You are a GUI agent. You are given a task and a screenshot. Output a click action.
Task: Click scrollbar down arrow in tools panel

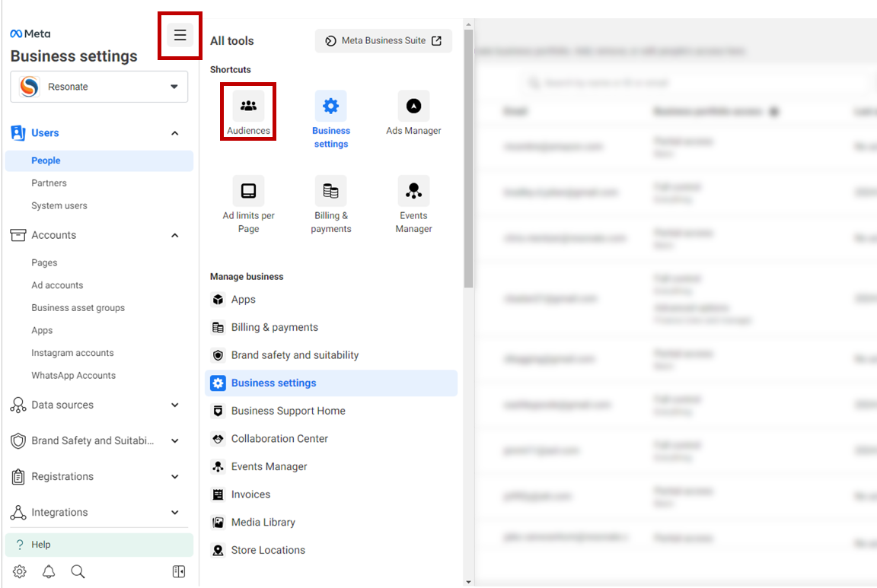(468, 582)
